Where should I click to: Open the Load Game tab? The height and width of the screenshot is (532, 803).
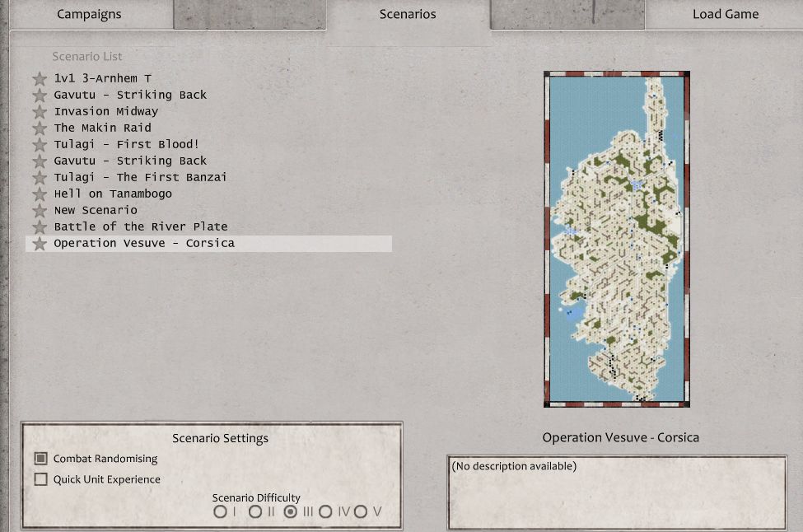click(725, 14)
